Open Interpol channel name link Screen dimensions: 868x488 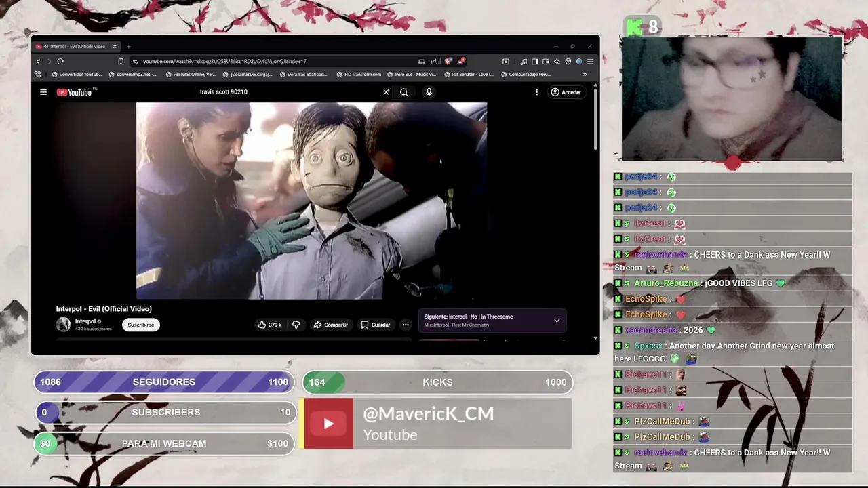pyautogui.click(x=85, y=321)
